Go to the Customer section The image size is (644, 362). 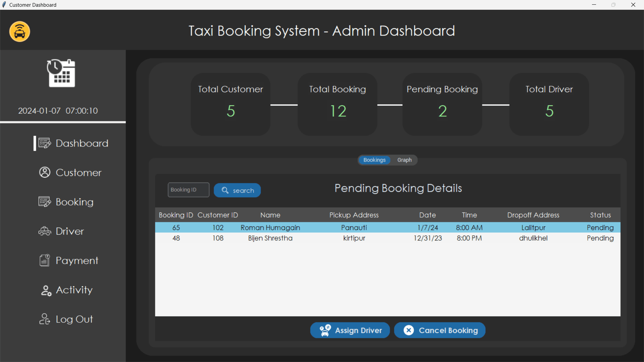point(78,172)
